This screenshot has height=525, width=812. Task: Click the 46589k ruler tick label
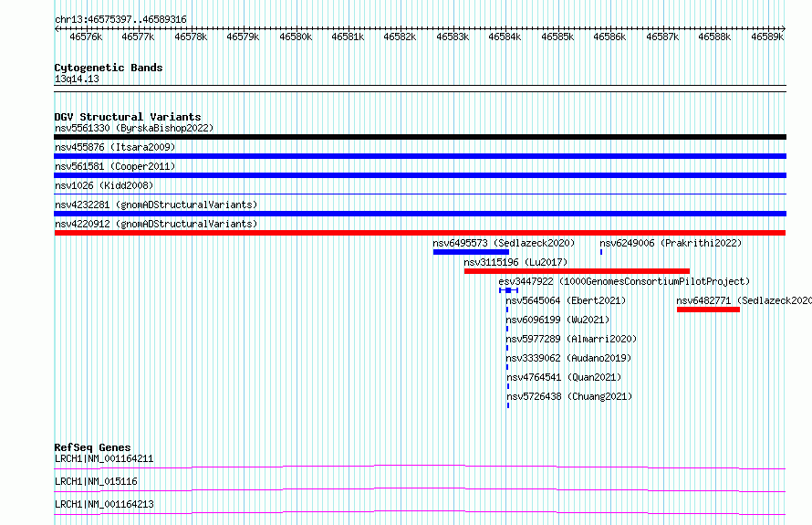tap(767, 37)
